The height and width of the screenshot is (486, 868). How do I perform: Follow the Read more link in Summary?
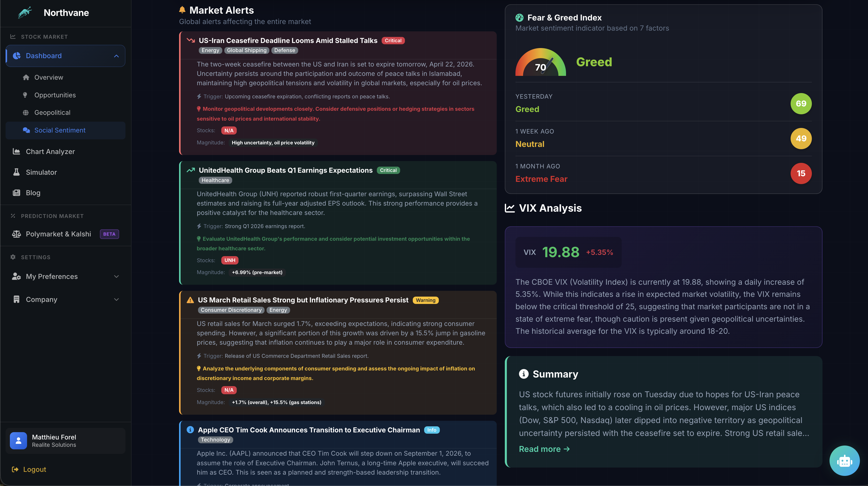click(x=544, y=449)
